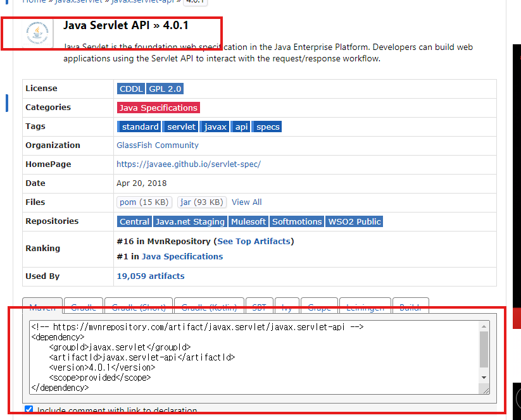Download the jar (93 KB) file
Screen dimensions: 521x420
pyautogui.click(x=202, y=202)
